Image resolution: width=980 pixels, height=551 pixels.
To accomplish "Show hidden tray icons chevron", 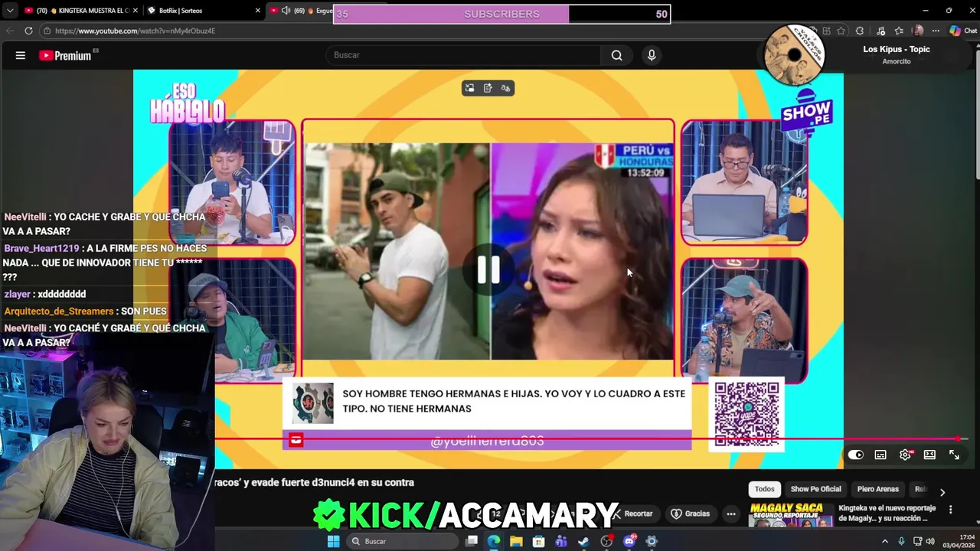I will tap(885, 541).
